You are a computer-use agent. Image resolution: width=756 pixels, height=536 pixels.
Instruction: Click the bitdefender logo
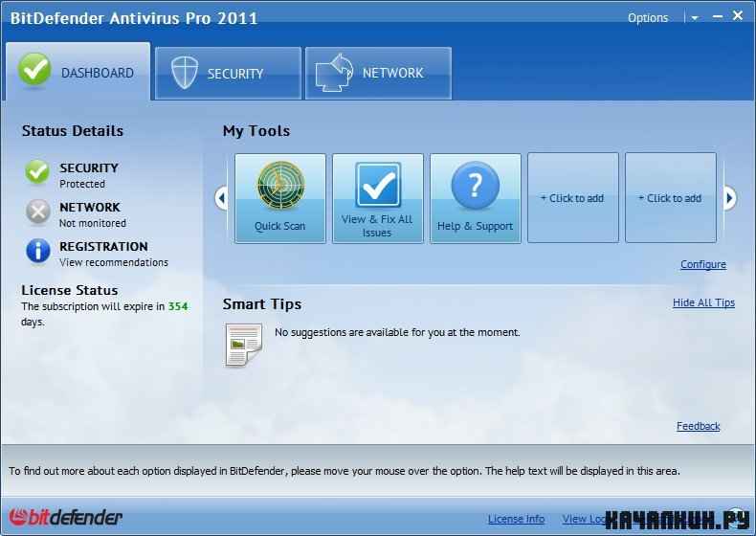pos(66,518)
